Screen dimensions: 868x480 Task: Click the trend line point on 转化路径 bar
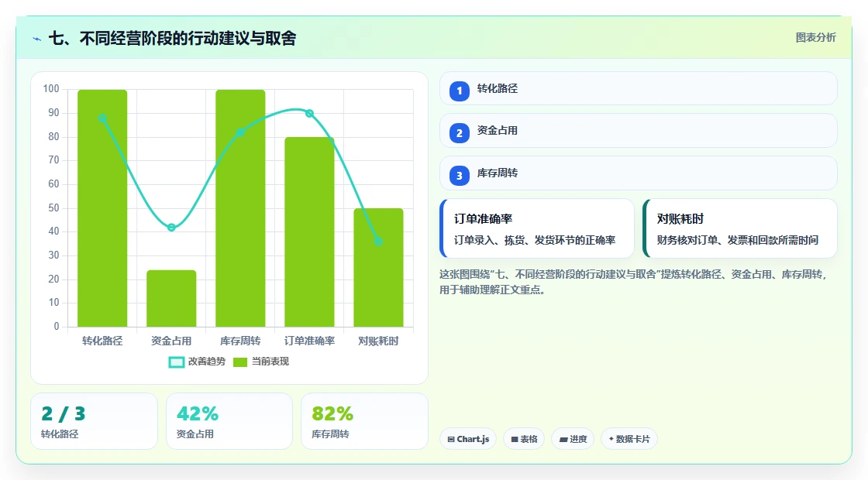[102, 118]
